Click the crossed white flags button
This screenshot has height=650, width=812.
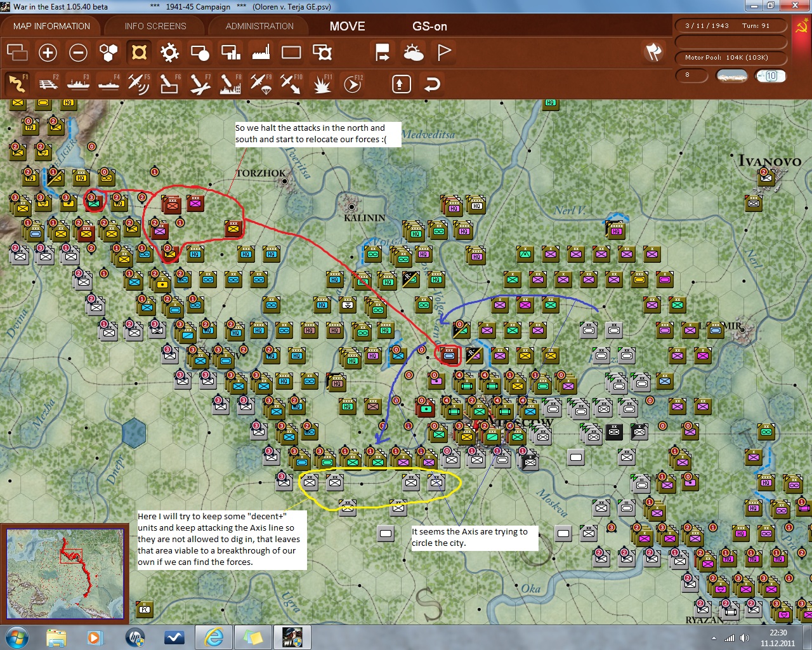click(653, 52)
